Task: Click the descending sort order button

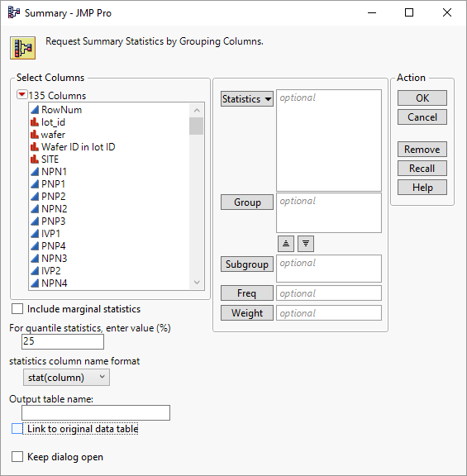Action: pos(306,244)
